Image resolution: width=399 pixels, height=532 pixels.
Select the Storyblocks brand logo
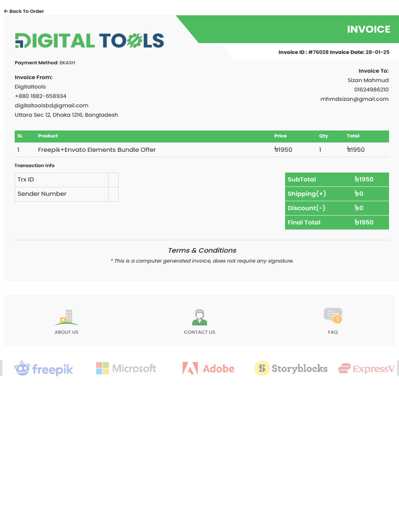click(x=291, y=368)
